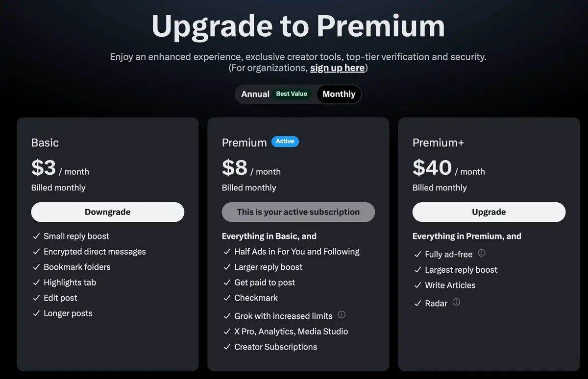
Task: Open the info tooltip next to Radar
Action: 456,302
